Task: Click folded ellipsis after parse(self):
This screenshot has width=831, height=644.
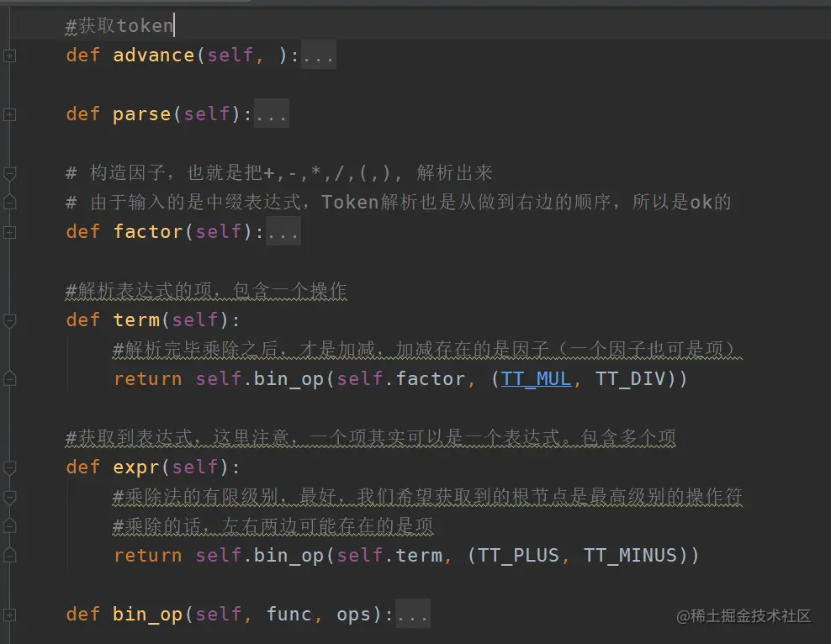Action: click(x=272, y=113)
